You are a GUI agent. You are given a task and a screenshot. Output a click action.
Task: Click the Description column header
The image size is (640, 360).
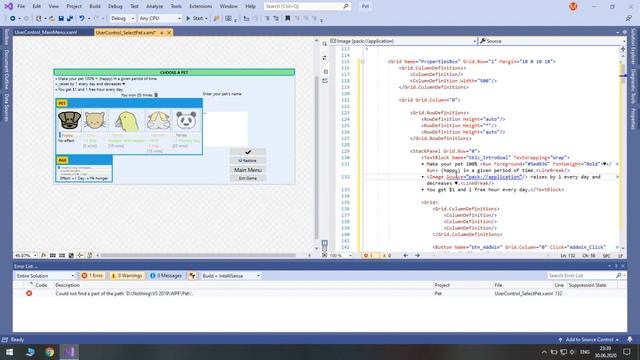click(67, 285)
